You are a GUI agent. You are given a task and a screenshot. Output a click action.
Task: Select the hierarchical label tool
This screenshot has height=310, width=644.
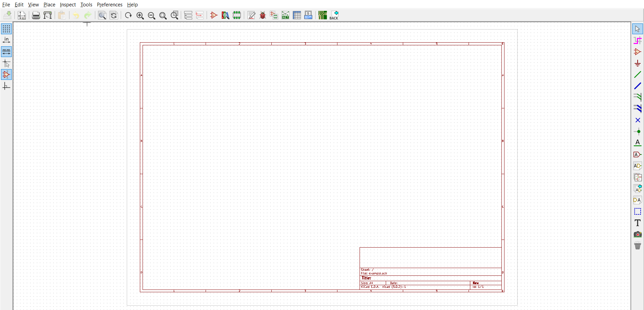[638, 166]
